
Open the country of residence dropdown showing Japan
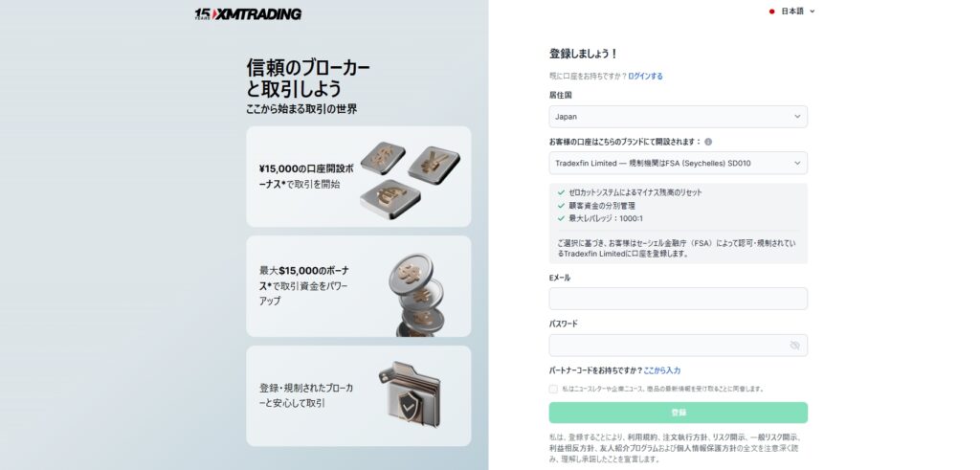(x=679, y=117)
